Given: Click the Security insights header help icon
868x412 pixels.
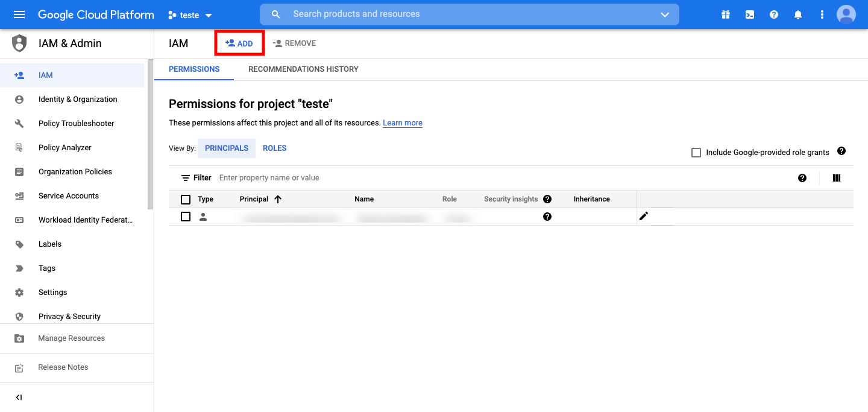Looking at the screenshot, I should tap(547, 199).
